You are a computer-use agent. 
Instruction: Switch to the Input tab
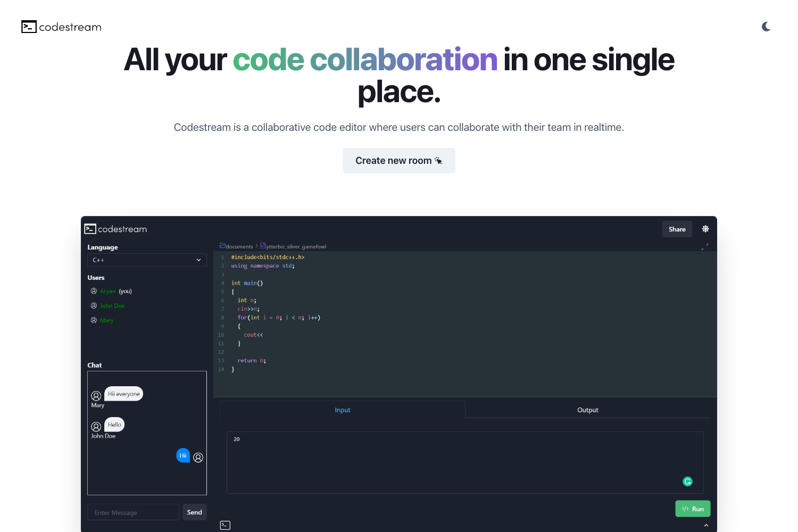343,410
